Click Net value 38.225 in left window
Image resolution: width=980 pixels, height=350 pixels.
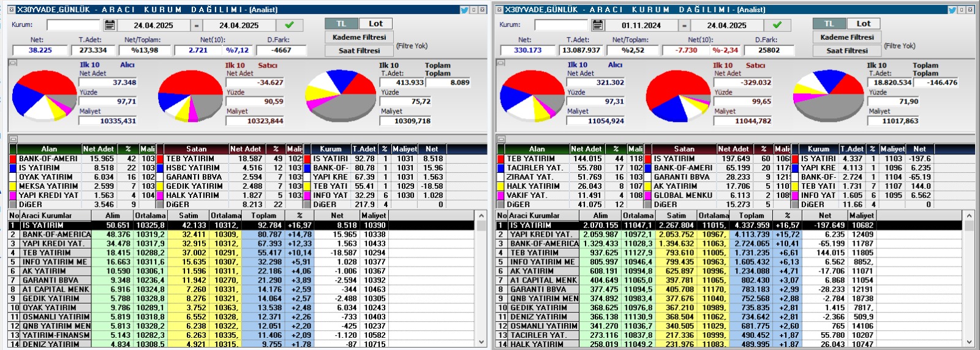tap(40, 50)
